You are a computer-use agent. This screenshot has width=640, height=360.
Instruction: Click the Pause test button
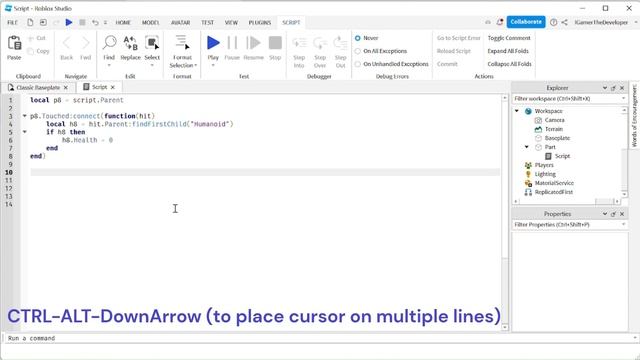[x=232, y=42]
